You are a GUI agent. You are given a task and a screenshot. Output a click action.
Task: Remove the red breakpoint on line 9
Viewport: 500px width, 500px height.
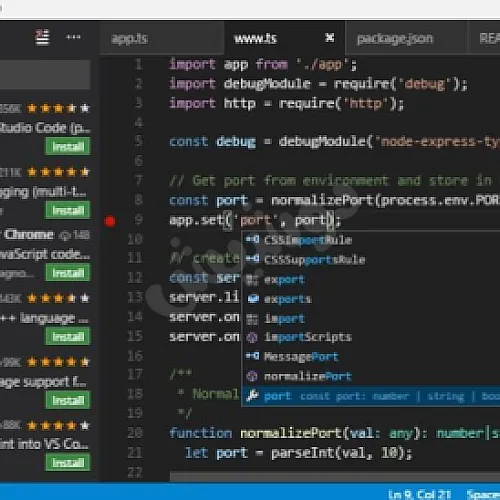(x=110, y=221)
